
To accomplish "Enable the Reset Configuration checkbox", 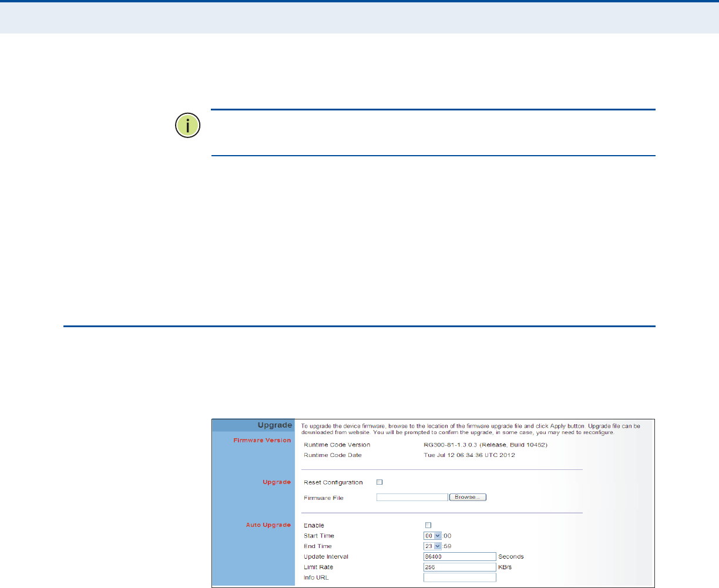I will (x=379, y=482).
